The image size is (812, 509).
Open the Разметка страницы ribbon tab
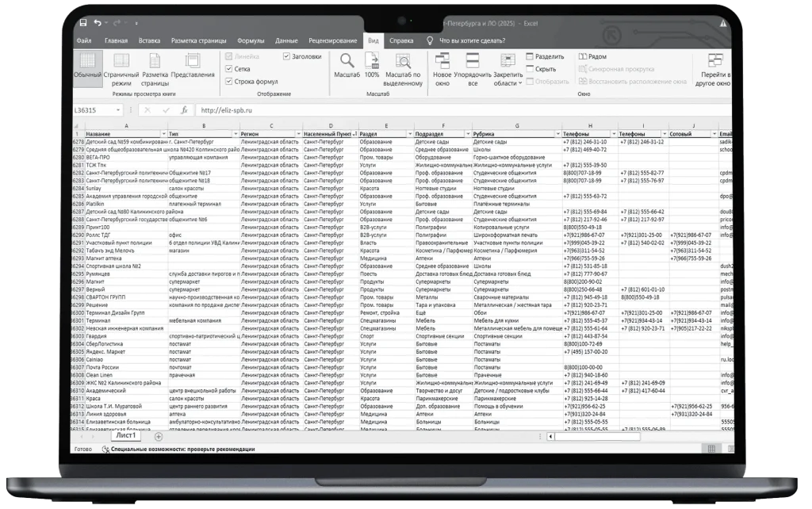(198, 40)
